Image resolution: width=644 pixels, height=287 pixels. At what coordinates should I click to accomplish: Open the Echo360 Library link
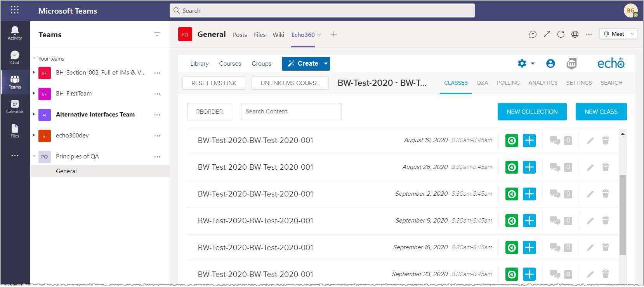point(200,63)
